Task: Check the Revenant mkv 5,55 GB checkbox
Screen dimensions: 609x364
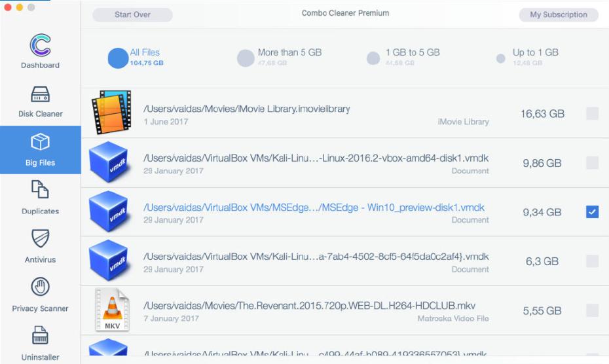Action: tap(592, 310)
